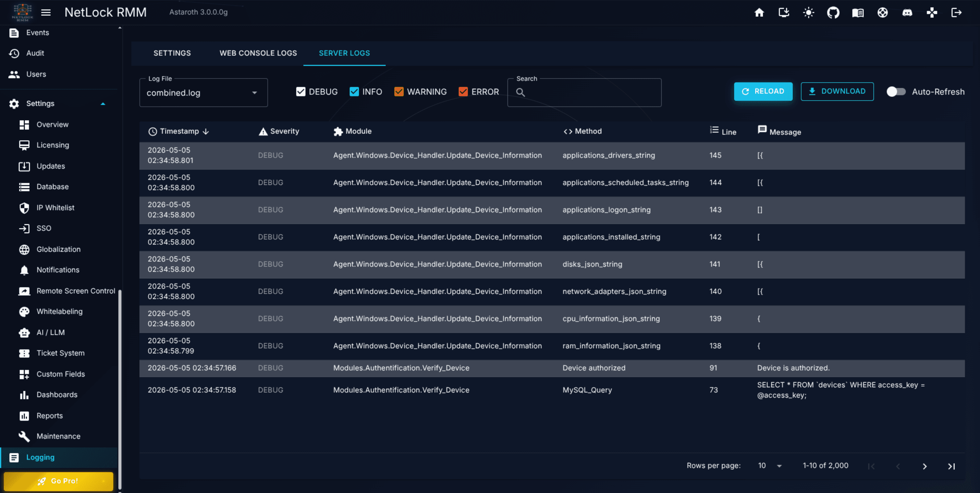
Task: Toggle light/dark theme sun icon
Action: pyautogui.click(x=808, y=13)
